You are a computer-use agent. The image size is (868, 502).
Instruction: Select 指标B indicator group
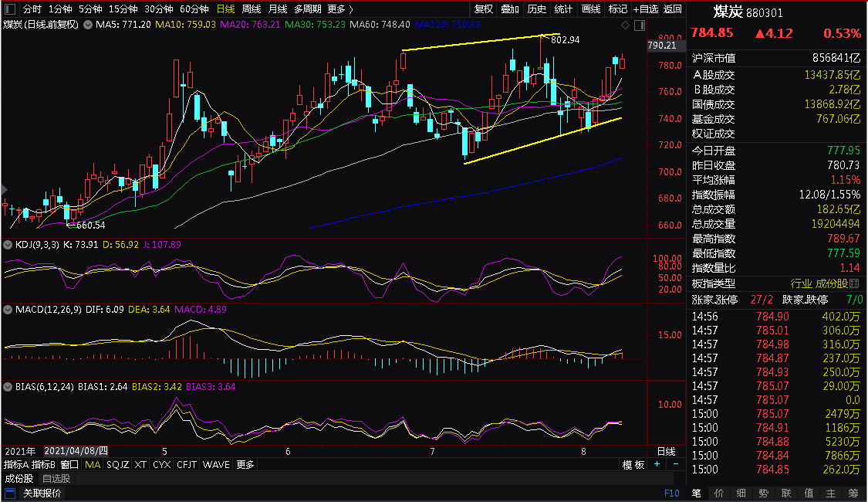(x=43, y=464)
